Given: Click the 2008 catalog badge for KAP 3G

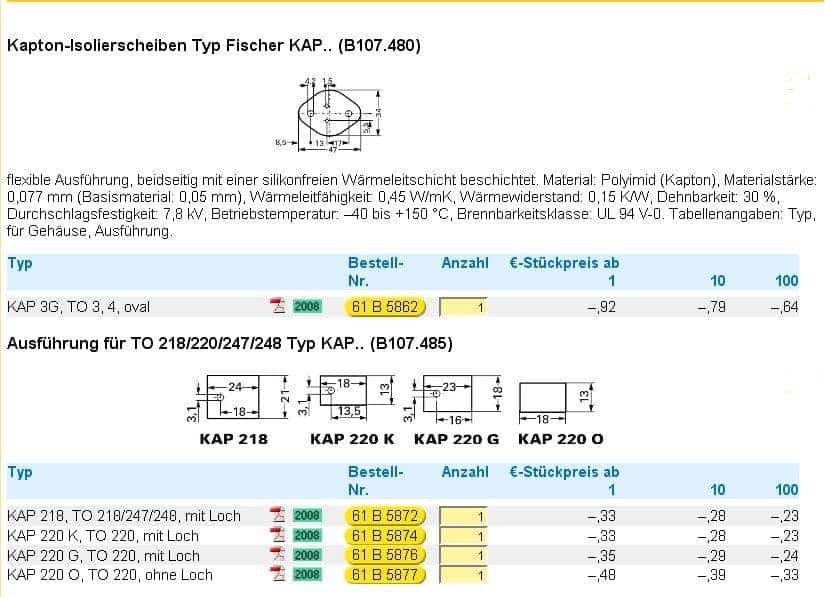Looking at the screenshot, I should [307, 306].
